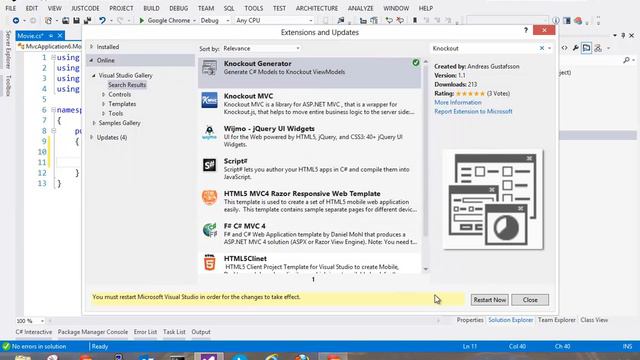
Task: Start debugging with the green play icon
Action: coord(141,20)
